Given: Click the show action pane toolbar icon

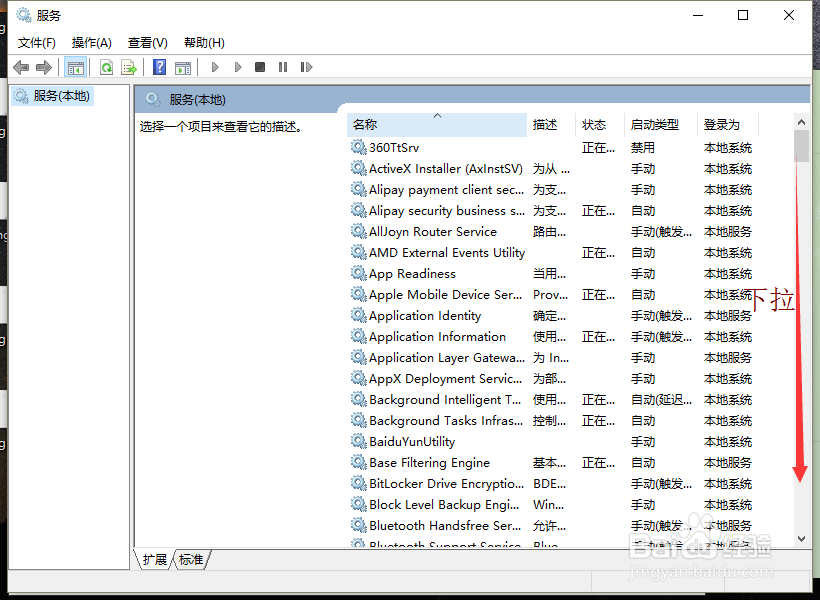Looking at the screenshot, I should point(185,67).
